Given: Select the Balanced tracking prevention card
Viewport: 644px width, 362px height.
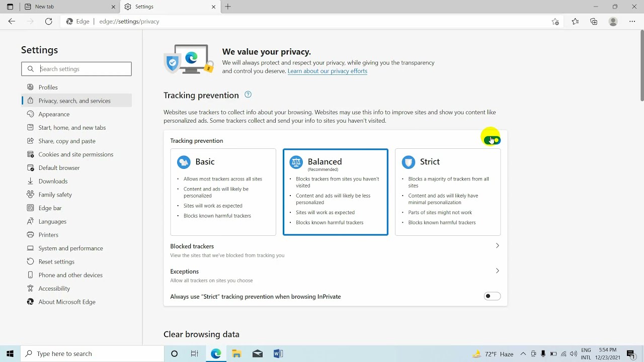Looking at the screenshot, I should 336,192.
